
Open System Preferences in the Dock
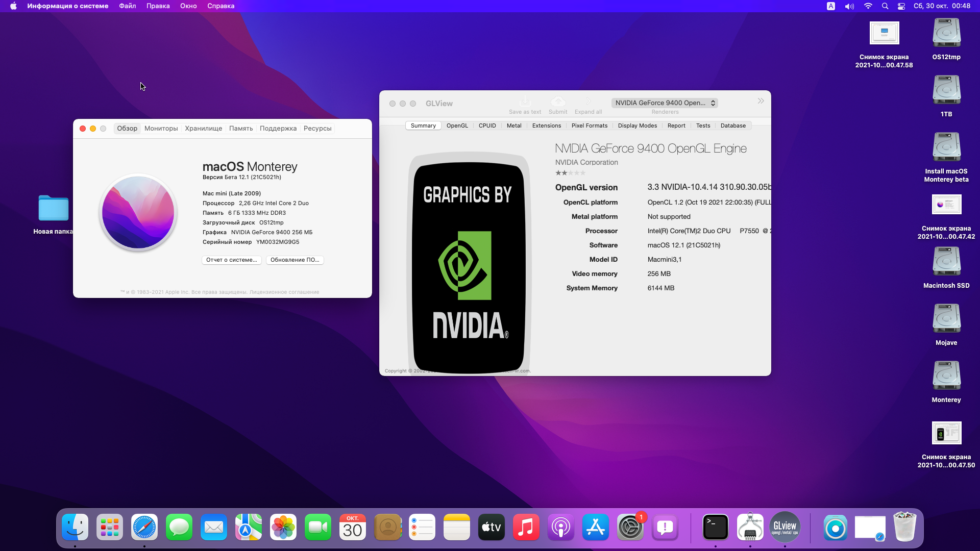(630, 527)
